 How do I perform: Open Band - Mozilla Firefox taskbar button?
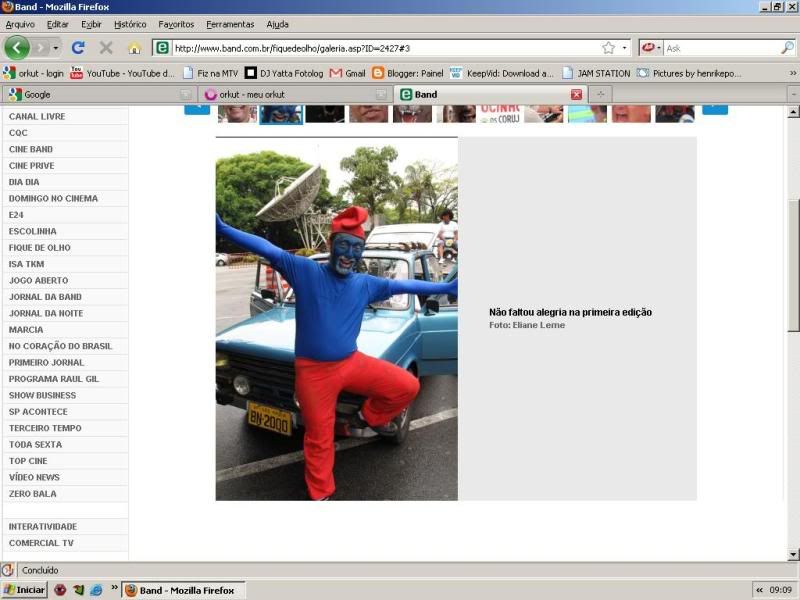[x=184, y=590]
